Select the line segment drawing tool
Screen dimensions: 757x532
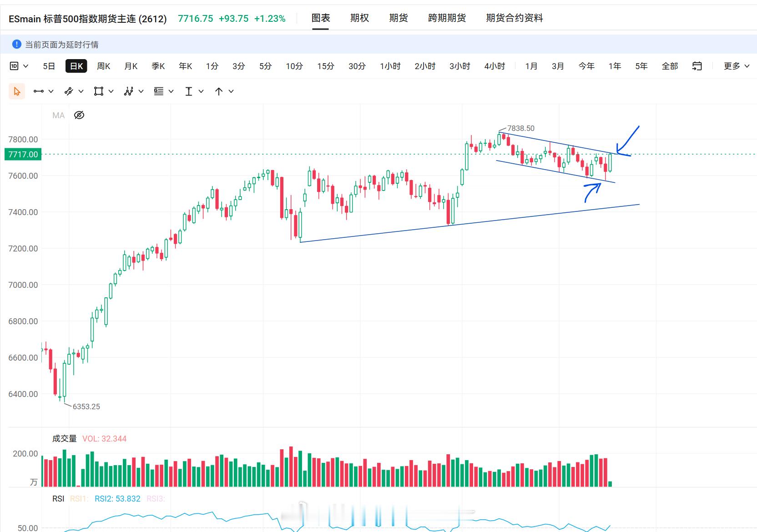(39, 91)
